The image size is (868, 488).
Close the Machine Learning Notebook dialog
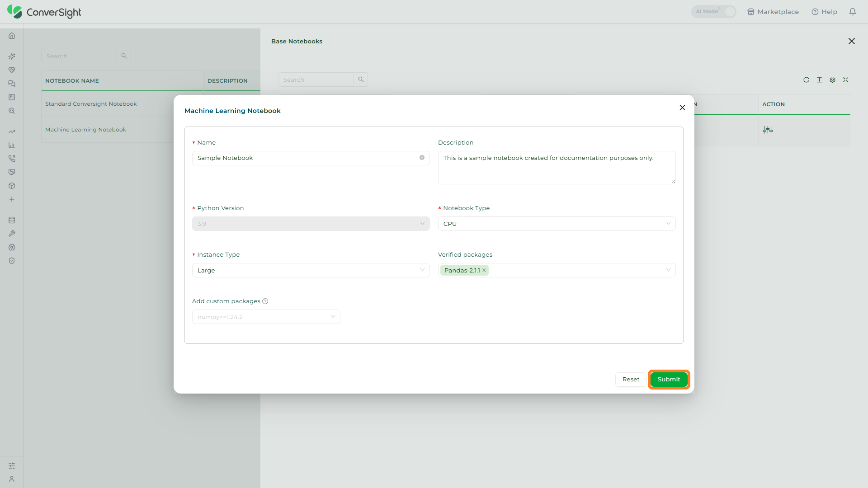tap(682, 108)
